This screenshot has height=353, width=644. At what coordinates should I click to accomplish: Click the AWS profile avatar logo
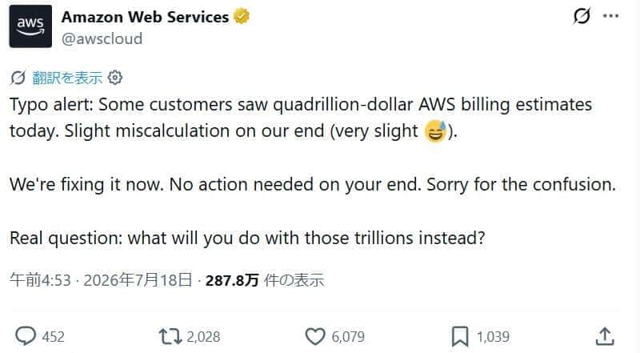tap(30, 26)
